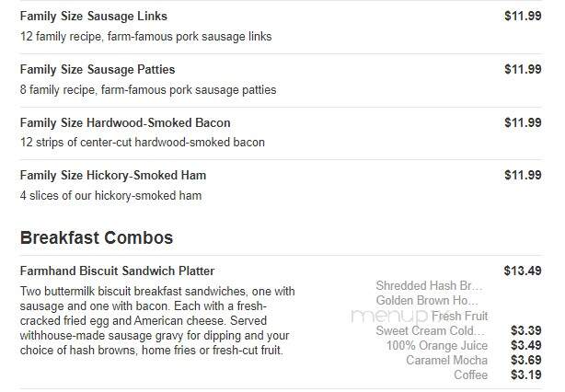Image resolution: width=565 pixels, height=392 pixels.
Task: Click the $11.99 price of Hickory-Smoked Ham
Action: point(523,175)
